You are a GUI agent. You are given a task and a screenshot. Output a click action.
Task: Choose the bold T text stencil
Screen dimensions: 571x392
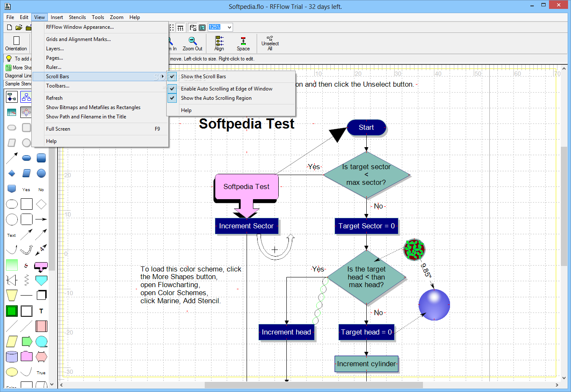41,311
